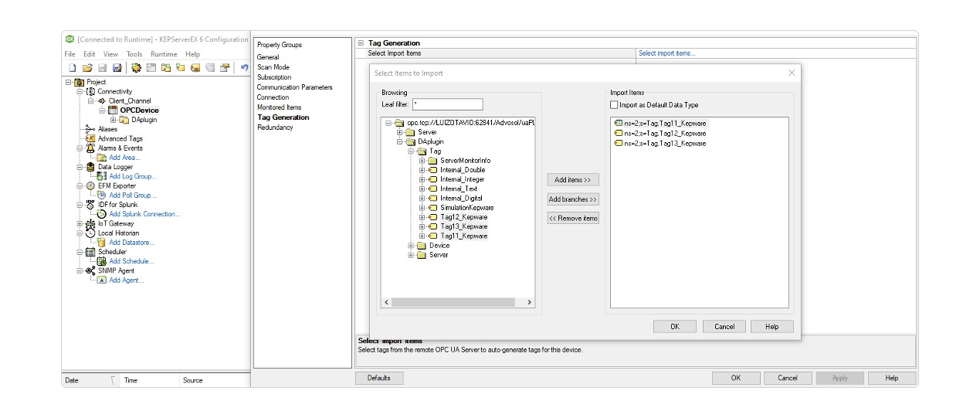Click the Leaf filter input field
Screen dimensions: 980x418
click(448, 104)
